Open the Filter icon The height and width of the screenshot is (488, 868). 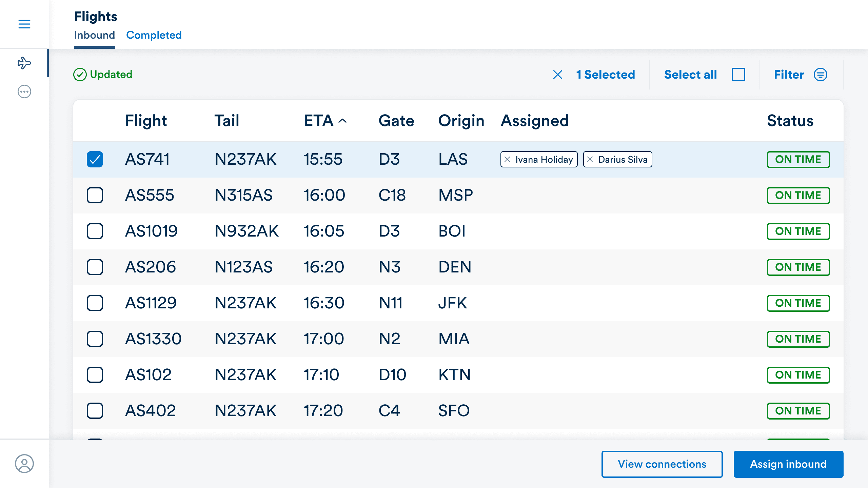pos(821,75)
